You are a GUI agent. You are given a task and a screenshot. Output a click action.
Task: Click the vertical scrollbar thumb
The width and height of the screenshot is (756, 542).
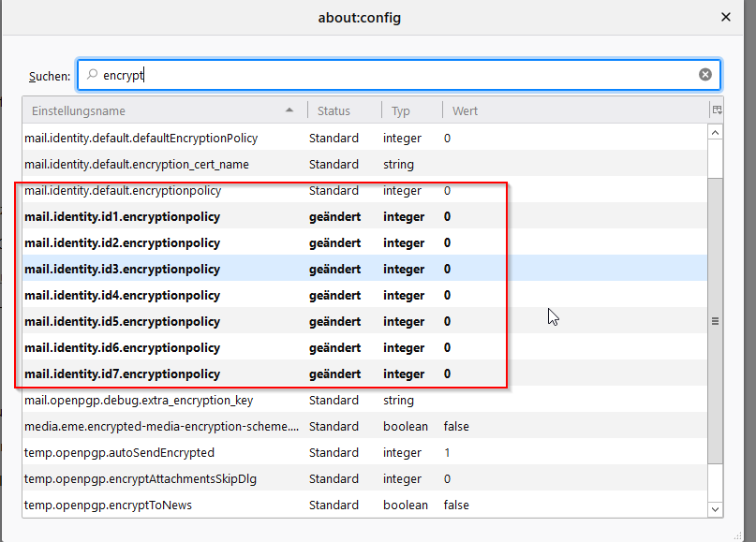(x=716, y=320)
